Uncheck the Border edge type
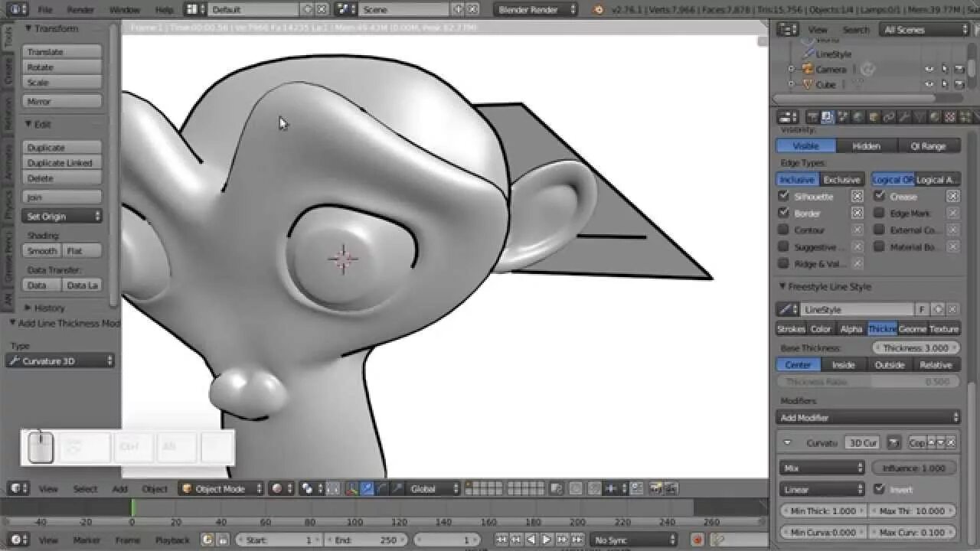Viewport: 980px width, 551px height. (783, 214)
